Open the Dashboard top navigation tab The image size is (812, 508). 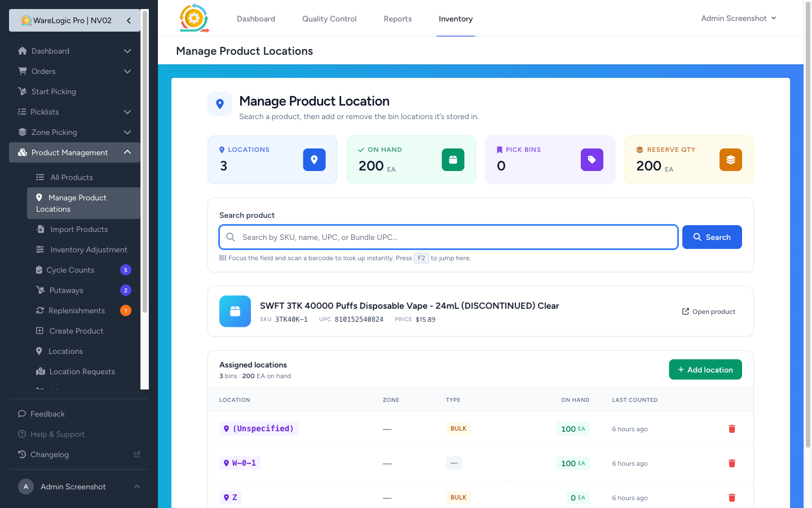pyautogui.click(x=256, y=19)
